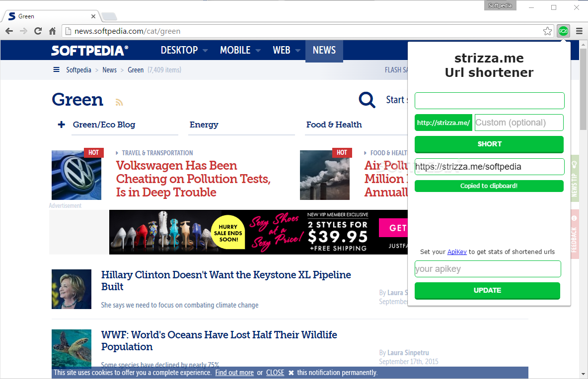Image resolution: width=588 pixels, height=379 pixels.
Task: Click the your apikey input field
Action: 488,269
